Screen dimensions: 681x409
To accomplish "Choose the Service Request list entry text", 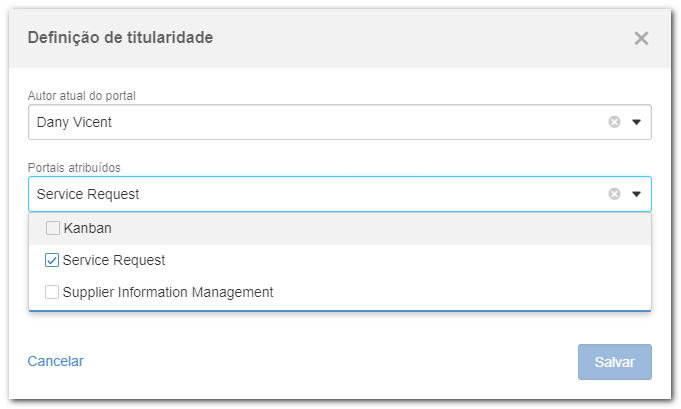I will tap(114, 260).
